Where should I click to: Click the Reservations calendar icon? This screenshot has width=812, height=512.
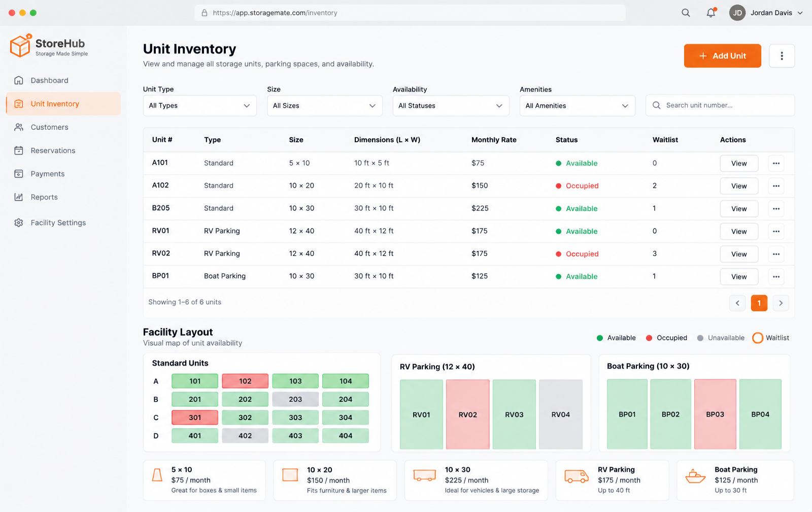tap(19, 150)
